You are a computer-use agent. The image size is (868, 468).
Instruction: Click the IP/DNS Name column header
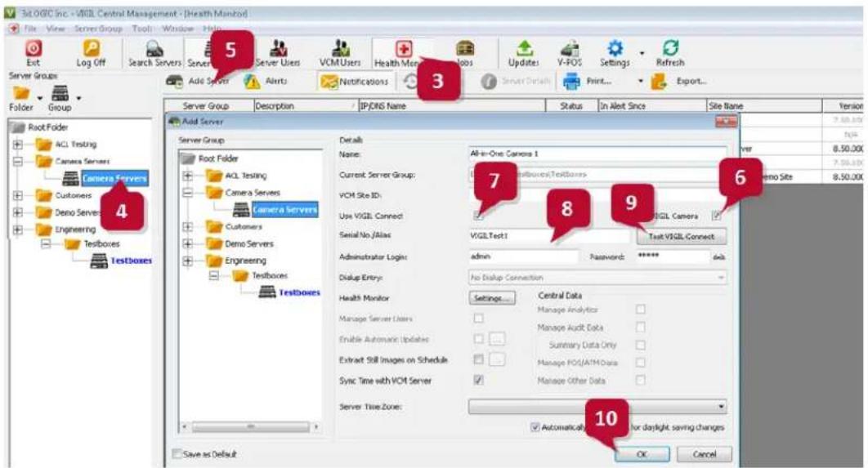pyautogui.click(x=451, y=105)
